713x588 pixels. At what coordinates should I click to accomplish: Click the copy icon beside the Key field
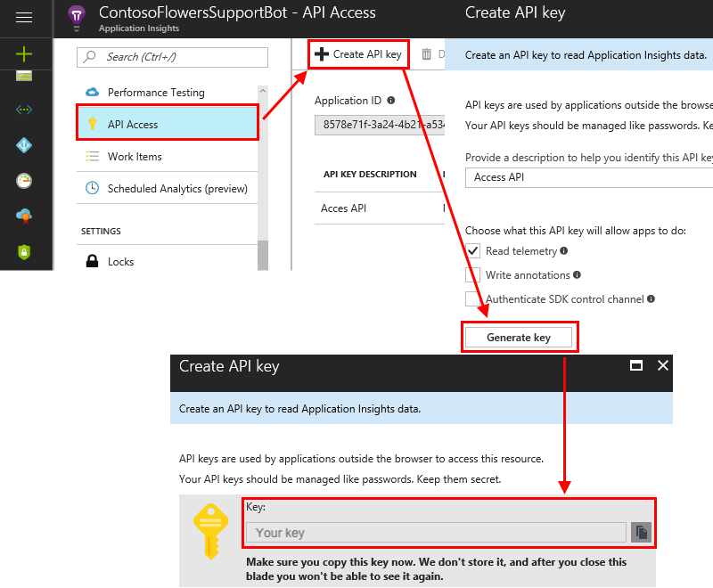click(641, 532)
